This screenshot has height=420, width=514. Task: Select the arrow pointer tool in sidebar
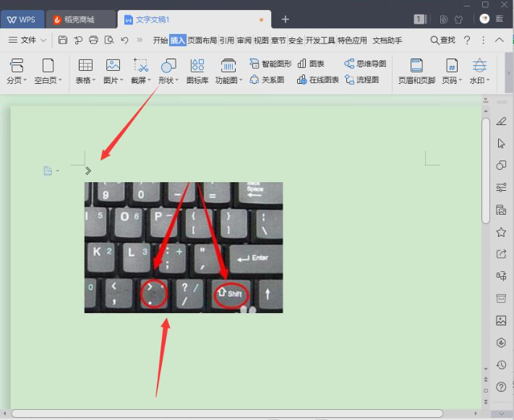[x=501, y=143]
